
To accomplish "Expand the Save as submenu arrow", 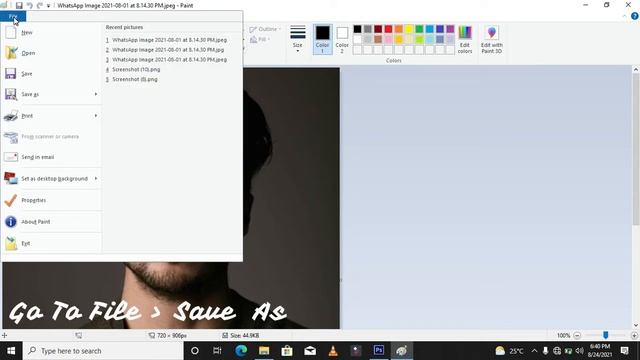I will pyautogui.click(x=96, y=94).
